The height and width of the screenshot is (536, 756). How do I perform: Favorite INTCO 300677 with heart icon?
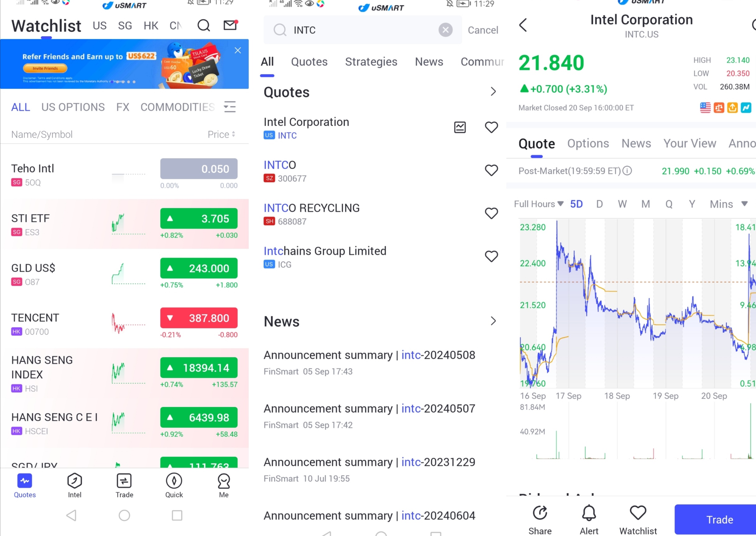[491, 170]
